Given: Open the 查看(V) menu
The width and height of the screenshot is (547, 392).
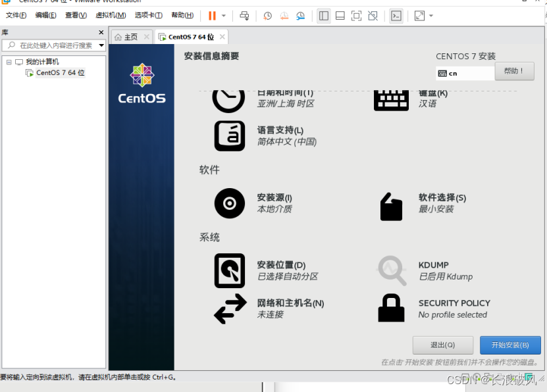Looking at the screenshot, I should [x=76, y=15].
